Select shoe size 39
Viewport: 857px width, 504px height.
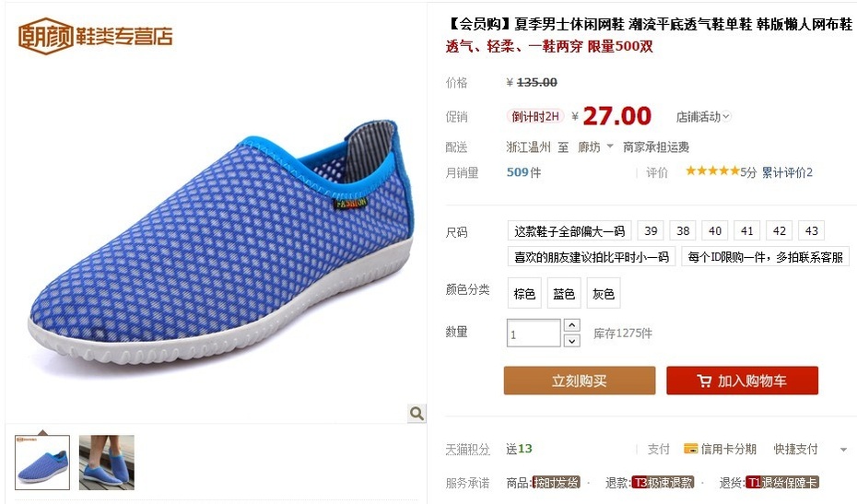pos(651,230)
